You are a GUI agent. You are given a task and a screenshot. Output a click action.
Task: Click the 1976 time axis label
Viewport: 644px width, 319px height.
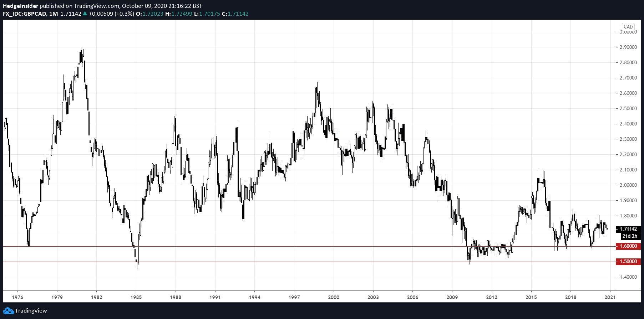click(x=17, y=297)
